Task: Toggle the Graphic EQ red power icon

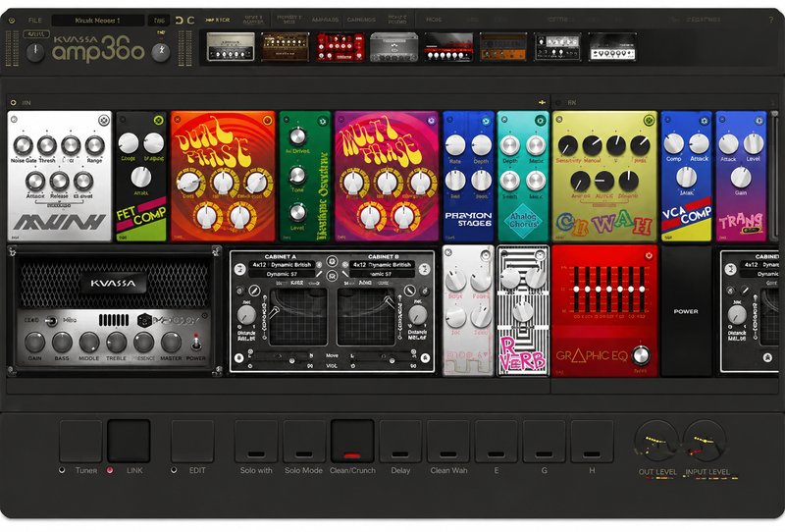Action: 649,255
